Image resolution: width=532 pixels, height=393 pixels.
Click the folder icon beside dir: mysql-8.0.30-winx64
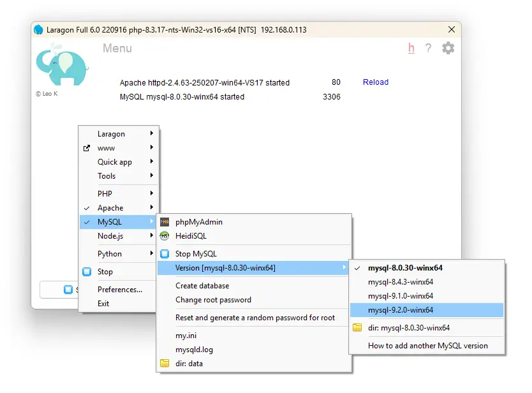click(x=357, y=327)
